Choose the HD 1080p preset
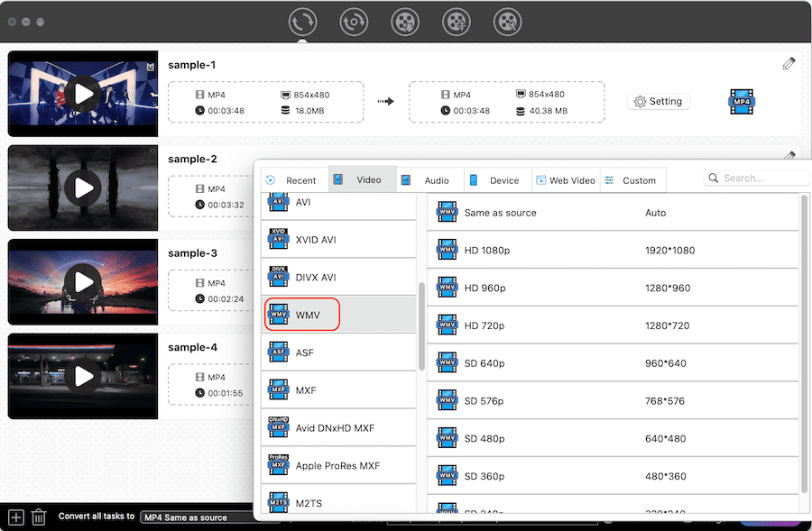 614,250
